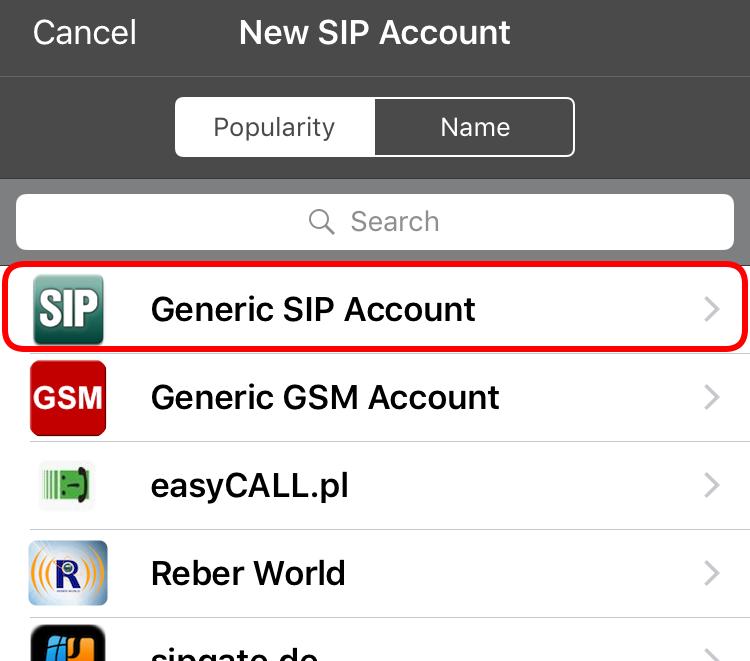
Task: Cancel new SIP account creation
Action: click(x=85, y=33)
